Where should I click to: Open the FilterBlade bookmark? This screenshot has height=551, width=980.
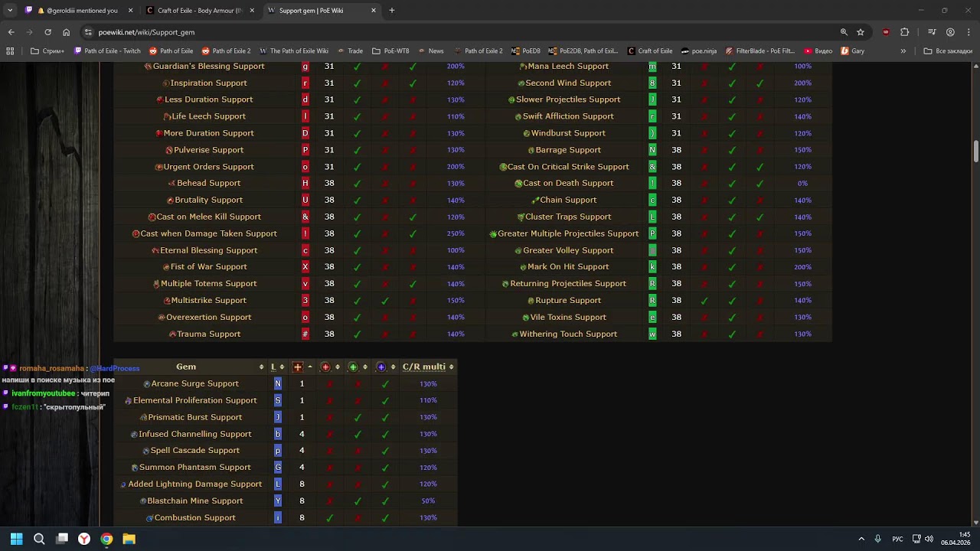(x=759, y=51)
